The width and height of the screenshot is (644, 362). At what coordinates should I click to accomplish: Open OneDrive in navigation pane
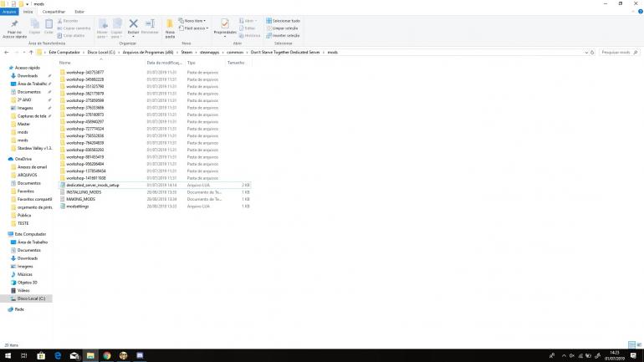point(23,159)
